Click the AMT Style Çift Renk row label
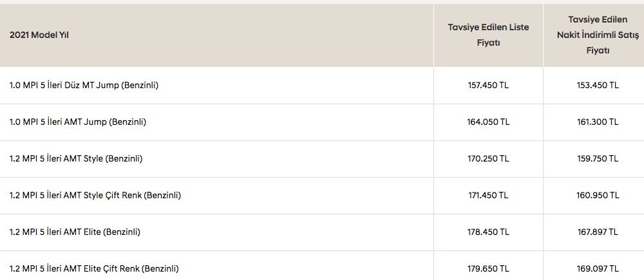The width and height of the screenshot is (644, 280). tap(95, 195)
